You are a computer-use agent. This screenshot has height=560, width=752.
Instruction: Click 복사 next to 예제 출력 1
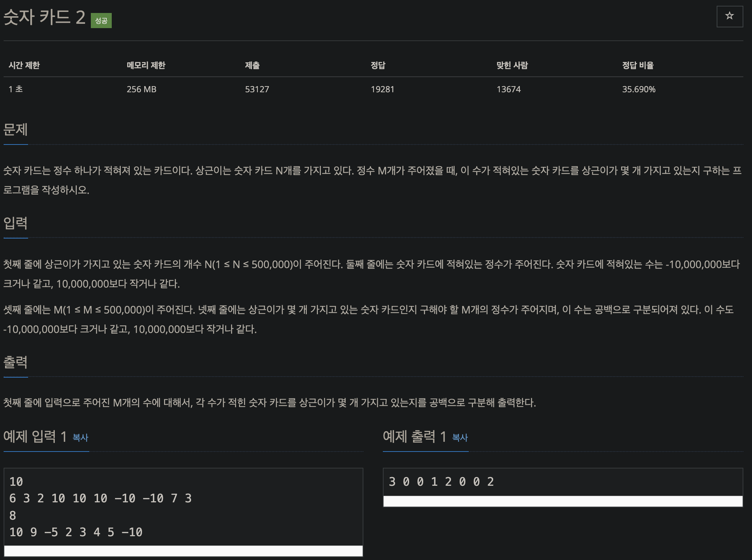tap(460, 437)
